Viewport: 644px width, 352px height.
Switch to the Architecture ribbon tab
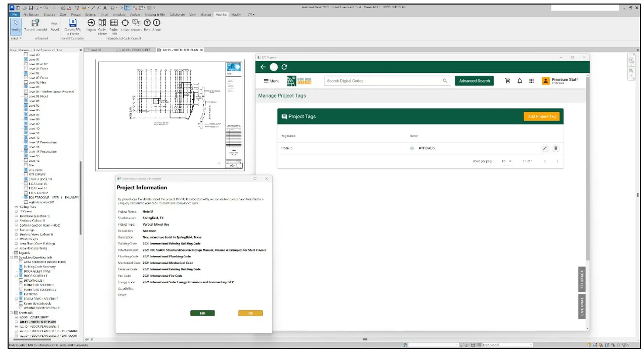31,15
